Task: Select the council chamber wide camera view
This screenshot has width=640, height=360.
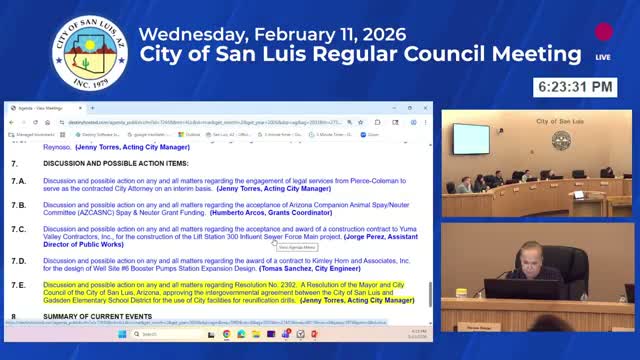Action: click(536, 163)
